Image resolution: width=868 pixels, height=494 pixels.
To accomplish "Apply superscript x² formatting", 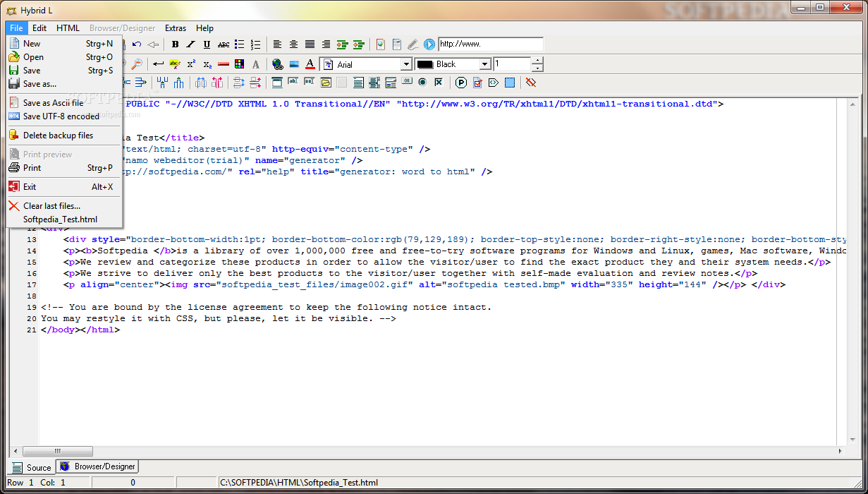I will tap(192, 64).
